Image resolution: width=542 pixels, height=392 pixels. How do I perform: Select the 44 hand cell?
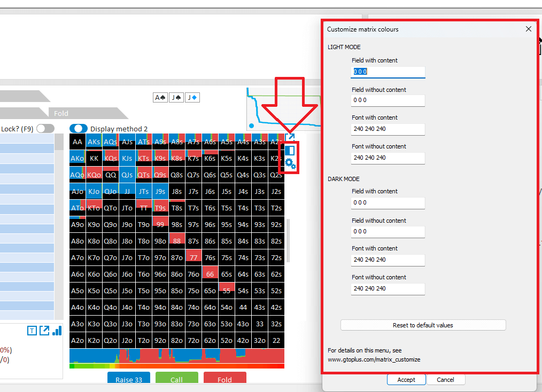[243, 308]
